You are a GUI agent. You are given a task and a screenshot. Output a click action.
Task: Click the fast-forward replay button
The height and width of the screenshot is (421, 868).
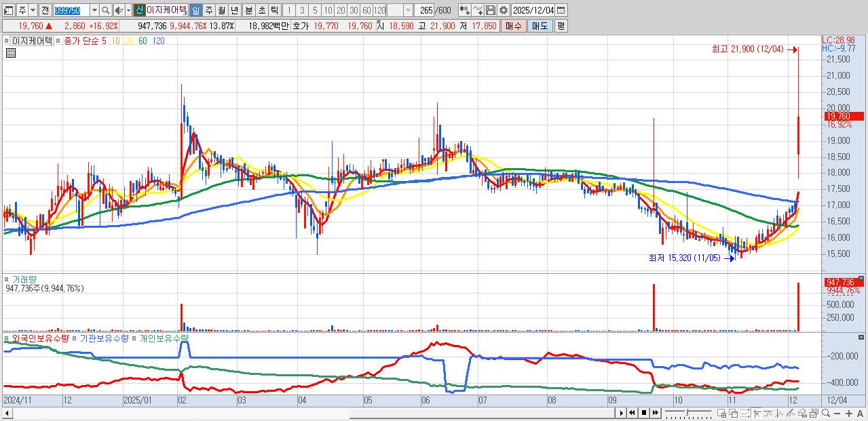[x=655, y=412]
